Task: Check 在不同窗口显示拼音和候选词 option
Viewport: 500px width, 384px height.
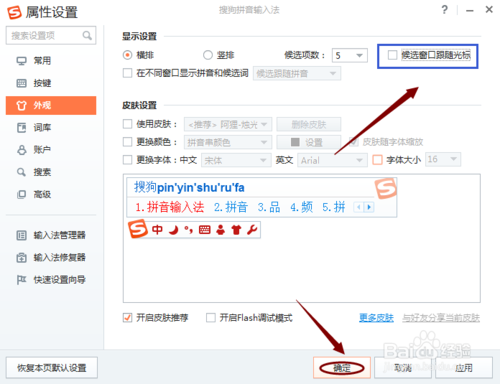Action: 127,73
